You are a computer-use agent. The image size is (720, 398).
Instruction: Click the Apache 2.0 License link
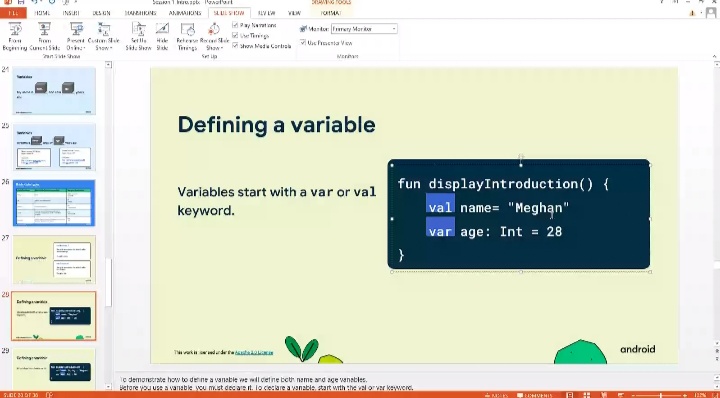[x=254, y=353]
